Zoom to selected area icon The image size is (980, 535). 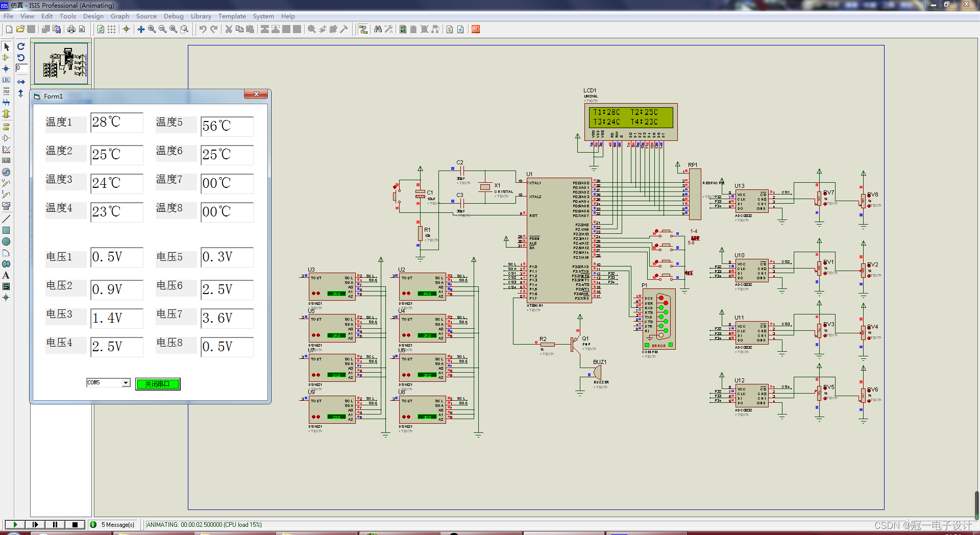[x=184, y=29]
